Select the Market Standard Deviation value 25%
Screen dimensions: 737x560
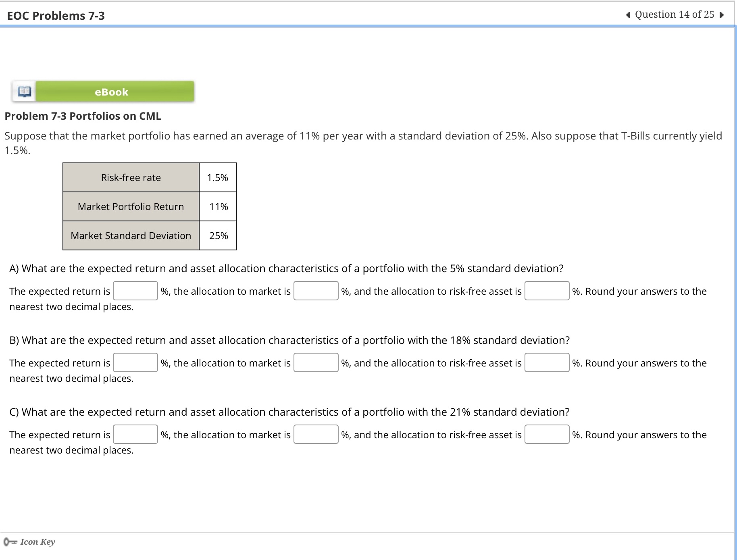click(217, 235)
